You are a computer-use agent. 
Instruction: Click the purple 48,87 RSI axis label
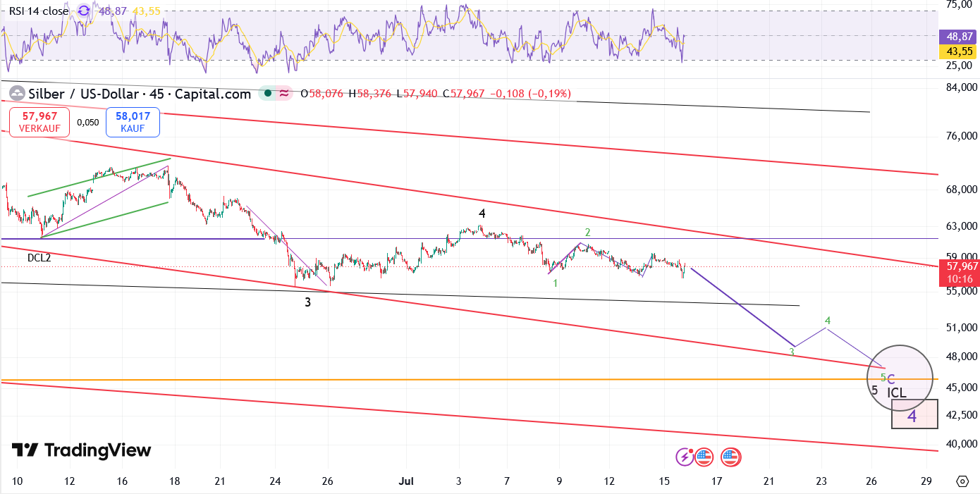[959, 37]
